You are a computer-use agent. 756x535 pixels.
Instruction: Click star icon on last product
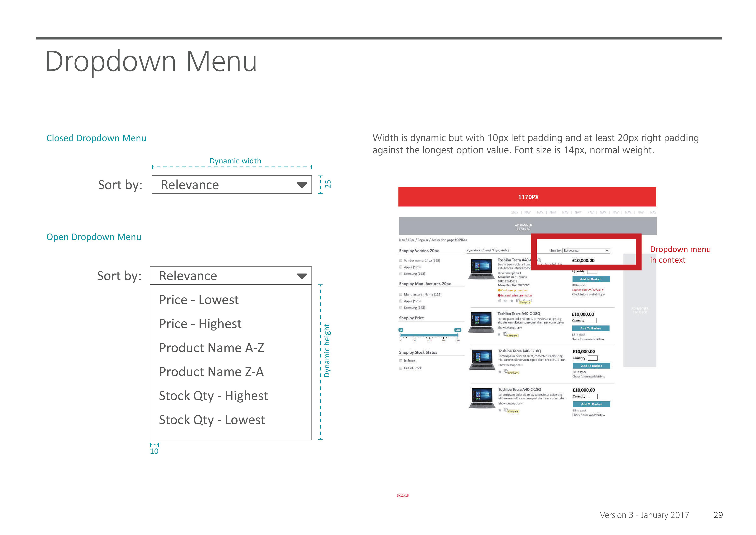click(500, 410)
